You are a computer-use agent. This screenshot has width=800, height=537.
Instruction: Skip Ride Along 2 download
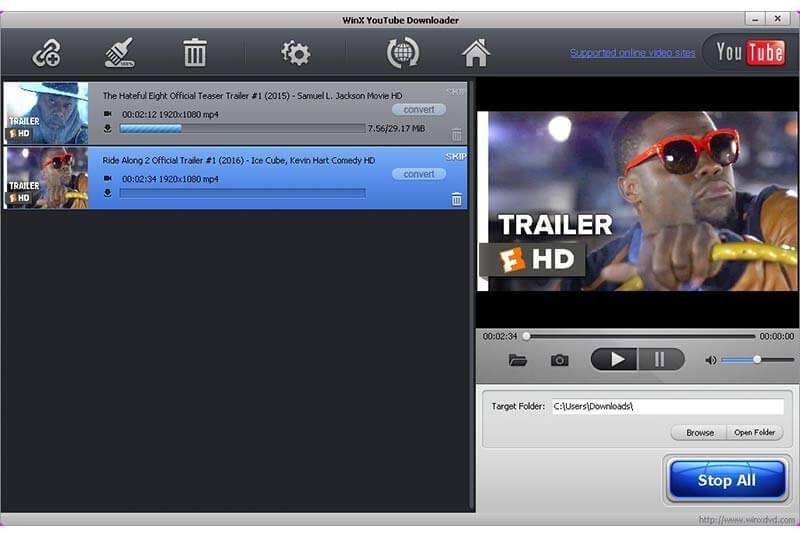tap(455, 156)
